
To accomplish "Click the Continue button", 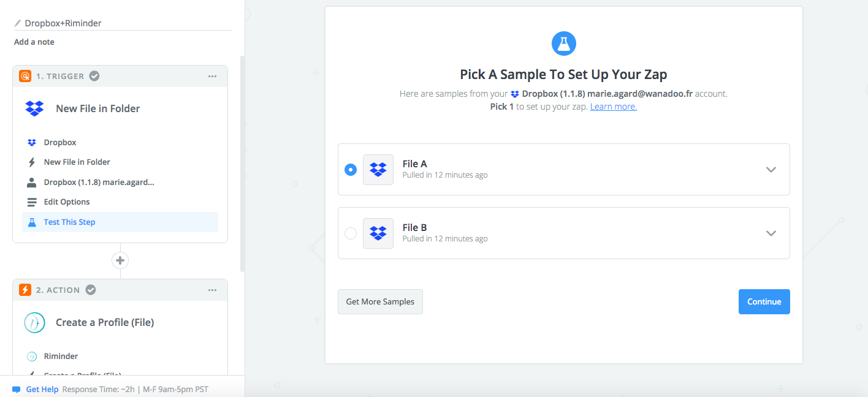I will (764, 301).
